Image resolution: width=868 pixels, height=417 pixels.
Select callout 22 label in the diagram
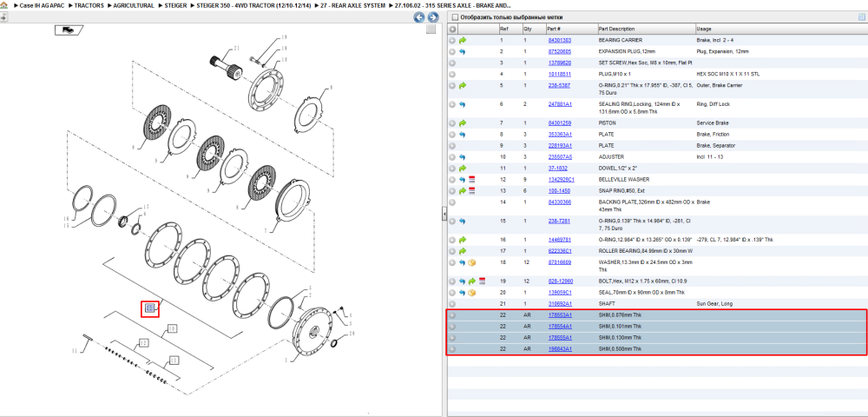[x=149, y=308]
